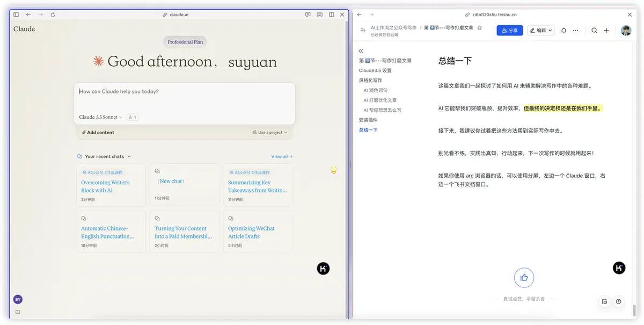Open the 'Use a project' dropdown
The width and height of the screenshot is (644, 325).
pos(270,132)
